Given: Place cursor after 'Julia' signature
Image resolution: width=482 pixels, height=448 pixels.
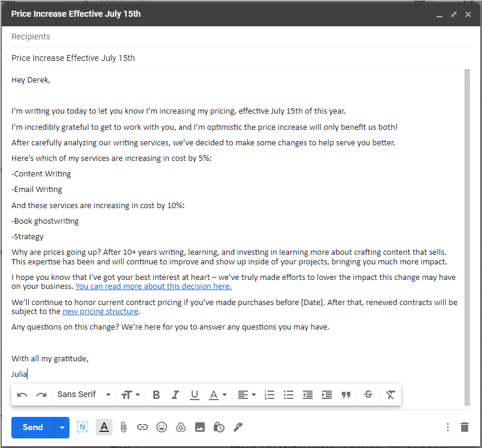Looking at the screenshot, I should point(28,374).
